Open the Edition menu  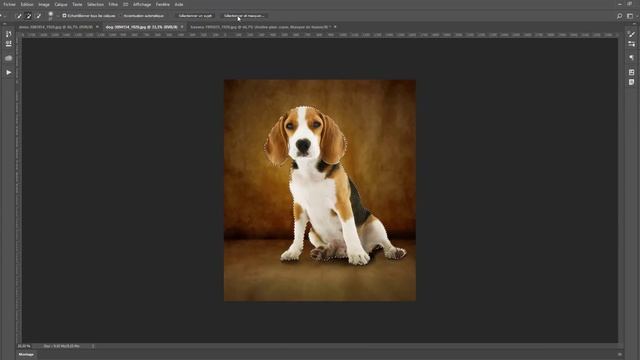click(27, 4)
